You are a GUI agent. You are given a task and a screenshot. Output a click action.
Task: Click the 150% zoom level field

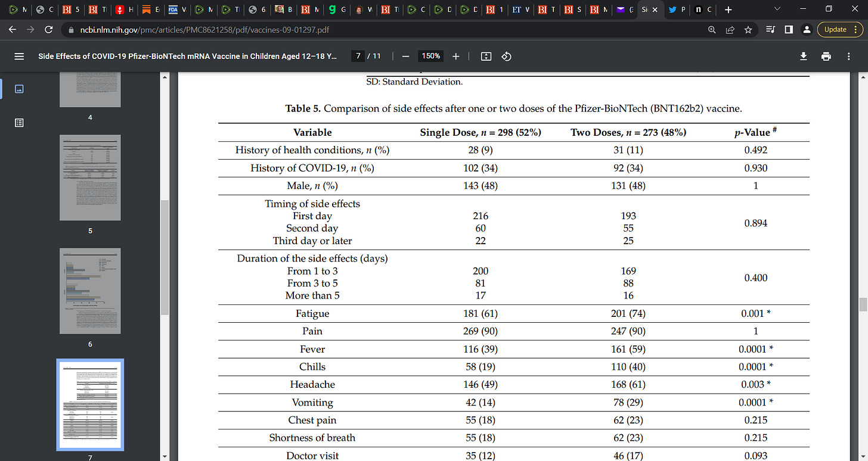(431, 56)
